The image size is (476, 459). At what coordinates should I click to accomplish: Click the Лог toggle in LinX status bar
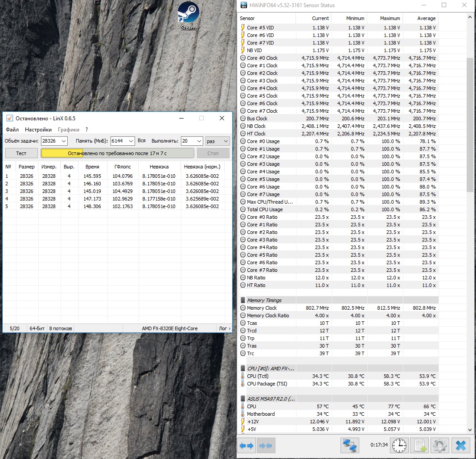pyautogui.click(x=225, y=328)
